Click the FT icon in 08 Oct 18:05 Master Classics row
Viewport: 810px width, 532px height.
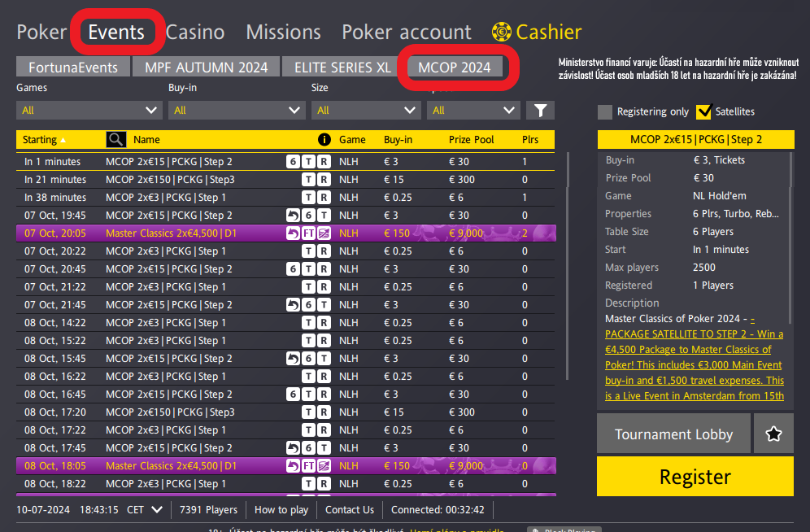click(308, 466)
